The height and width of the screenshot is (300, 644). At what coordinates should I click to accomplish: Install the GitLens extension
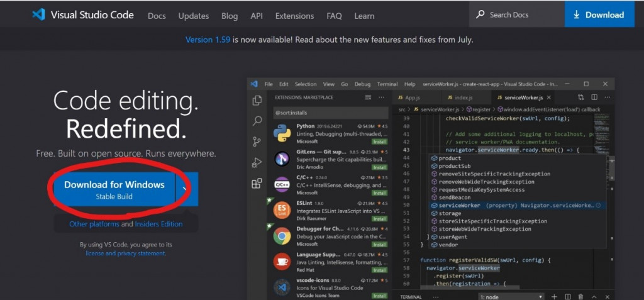point(379,167)
